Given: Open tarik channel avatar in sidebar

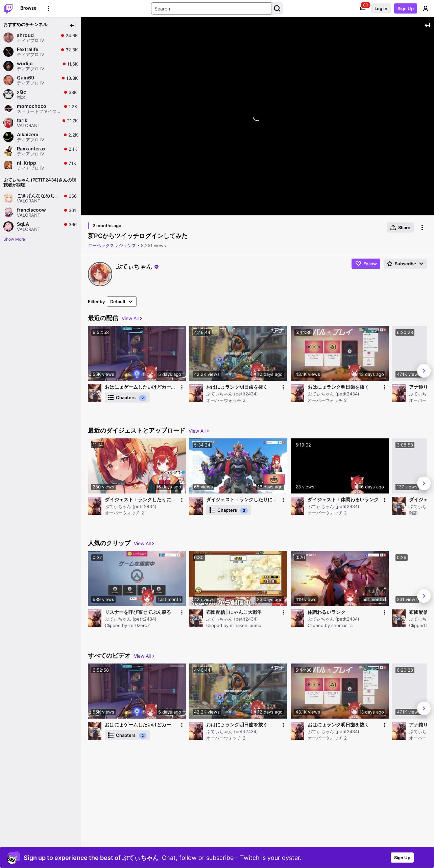Looking at the screenshot, I should (8, 123).
